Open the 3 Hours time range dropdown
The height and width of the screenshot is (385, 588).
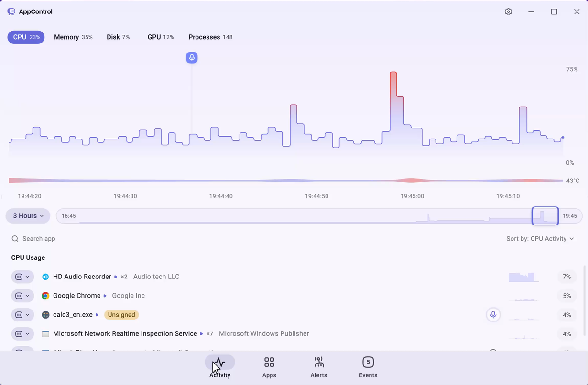point(27,216)
